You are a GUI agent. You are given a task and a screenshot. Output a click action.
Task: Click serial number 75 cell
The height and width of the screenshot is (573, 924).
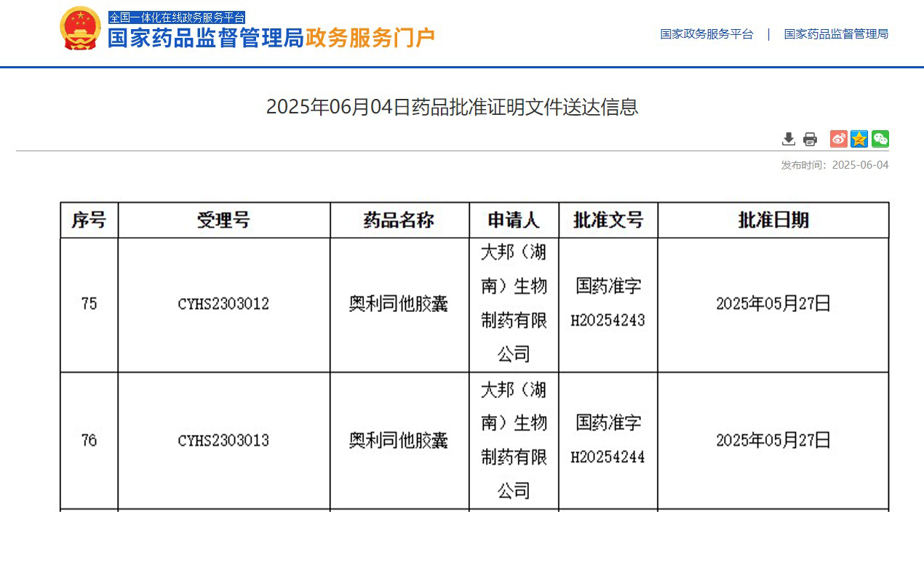tap(89, 304)
